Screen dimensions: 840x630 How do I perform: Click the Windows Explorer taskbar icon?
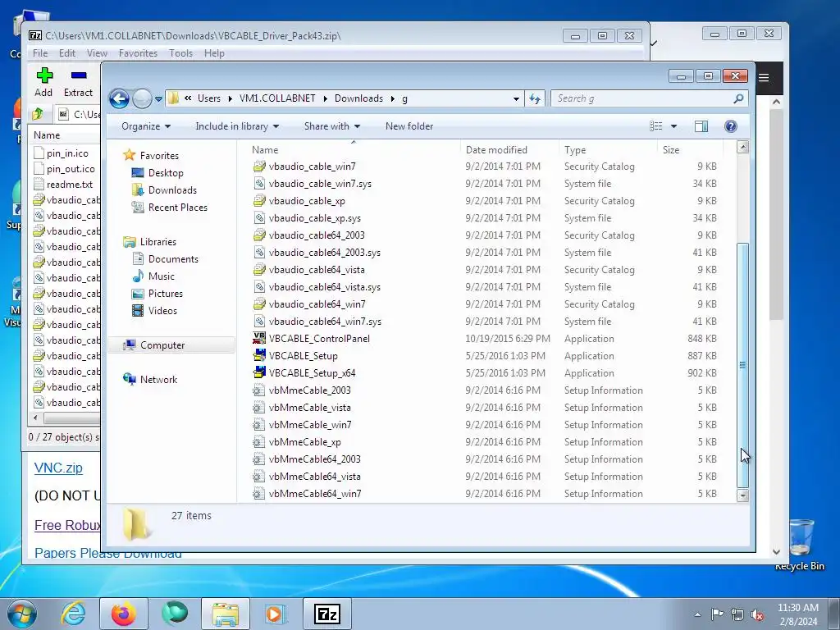(x=226, y=614)
